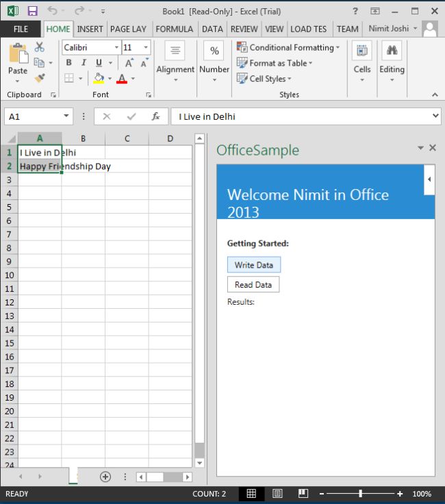Open the Font name Calibri dropdown
445x504 pixels.
[x=116, y=47]
